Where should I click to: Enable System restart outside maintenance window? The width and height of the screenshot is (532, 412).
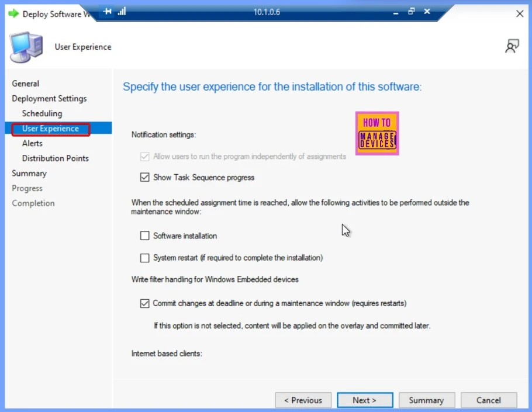point(145,258)
